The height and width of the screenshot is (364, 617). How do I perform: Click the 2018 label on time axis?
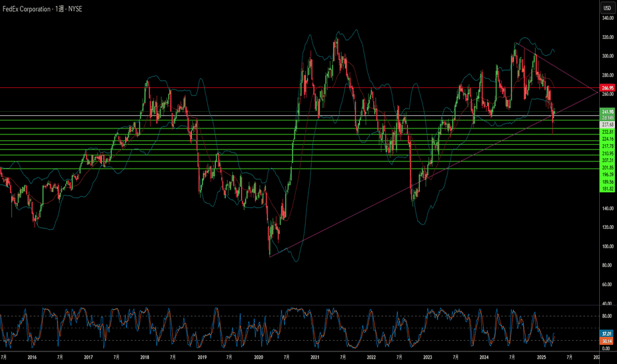pyautogui.click(x=145, y=357)
